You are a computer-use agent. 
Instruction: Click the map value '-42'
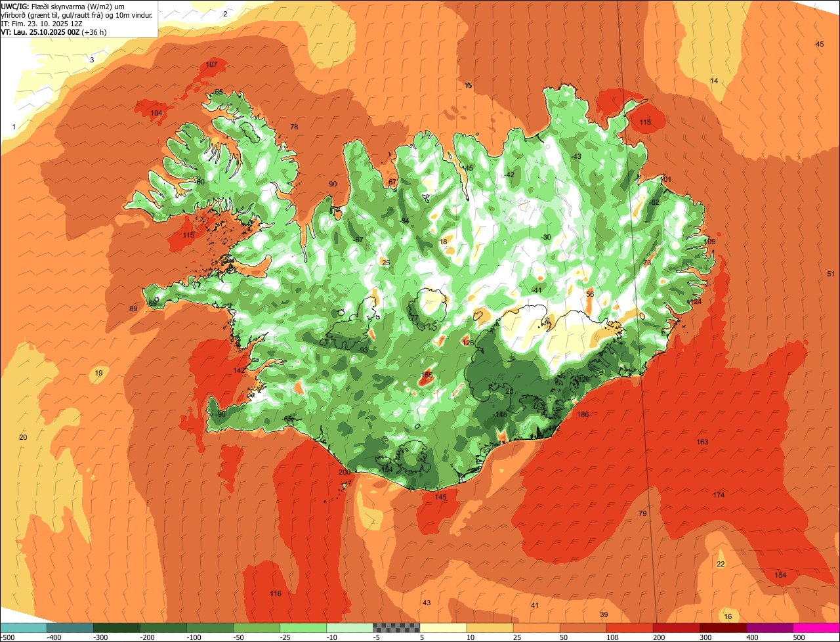pyautogui.click(x=509, y=175)
